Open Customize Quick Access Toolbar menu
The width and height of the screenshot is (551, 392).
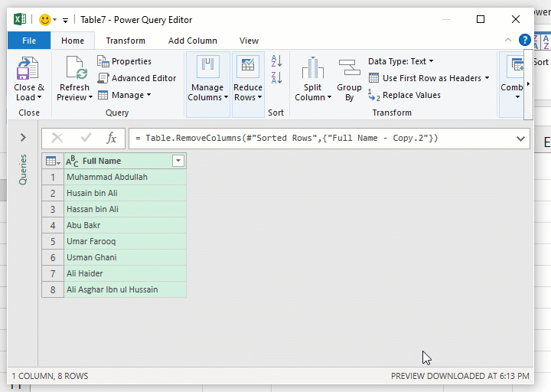(65, 20)
